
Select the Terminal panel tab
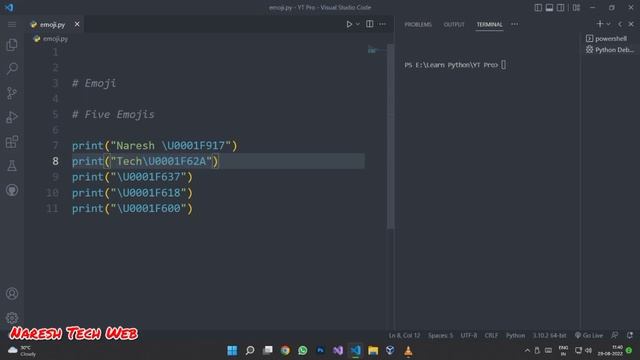(489, 24)
